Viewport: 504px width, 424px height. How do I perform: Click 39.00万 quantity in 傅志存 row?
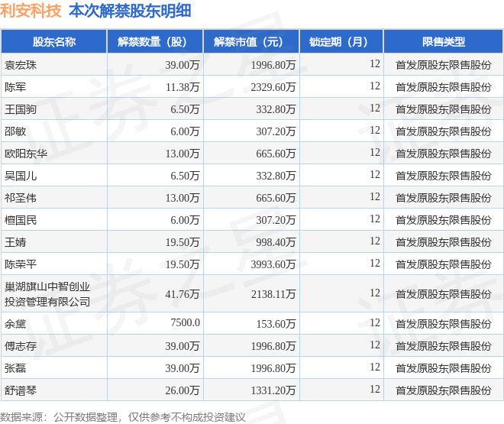183,346
